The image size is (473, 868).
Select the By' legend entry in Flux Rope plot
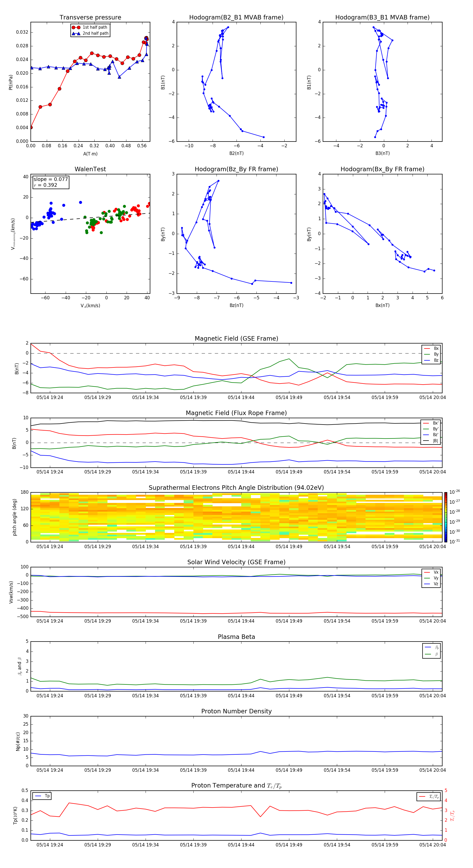coord(431,429)
